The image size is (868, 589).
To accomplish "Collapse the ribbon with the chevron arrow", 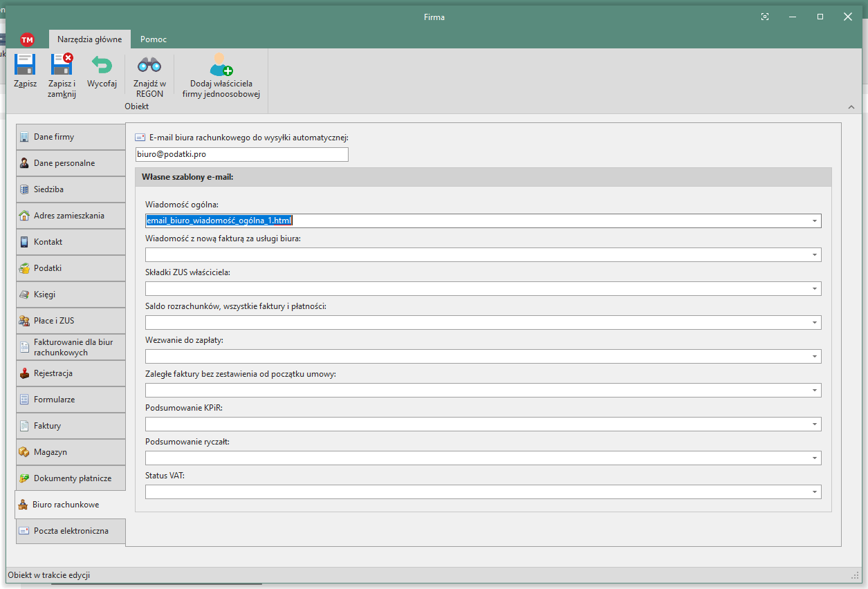I will 851,107.
